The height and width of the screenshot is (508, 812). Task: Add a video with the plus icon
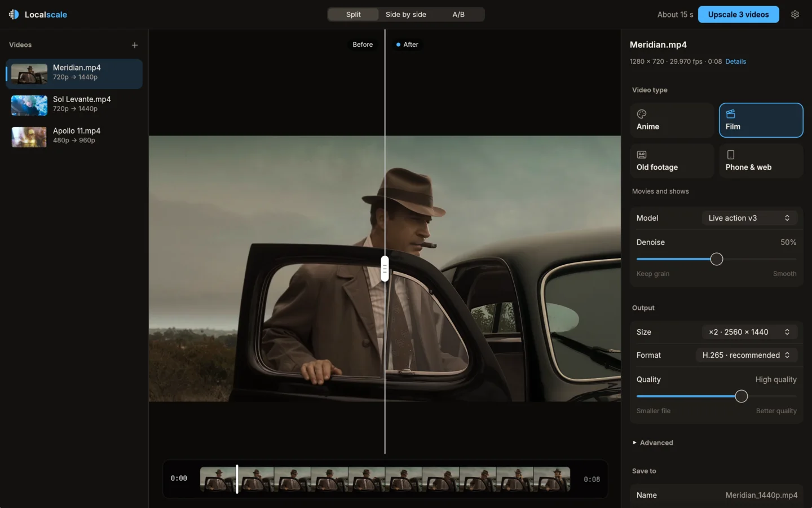(135, 45)
